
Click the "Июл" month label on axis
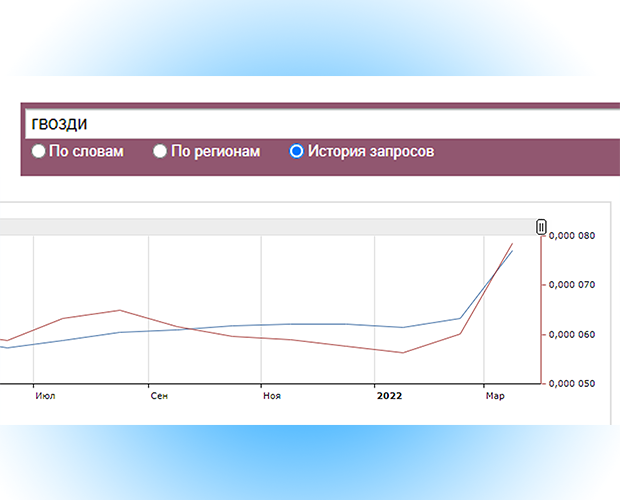tap(44, 396)
